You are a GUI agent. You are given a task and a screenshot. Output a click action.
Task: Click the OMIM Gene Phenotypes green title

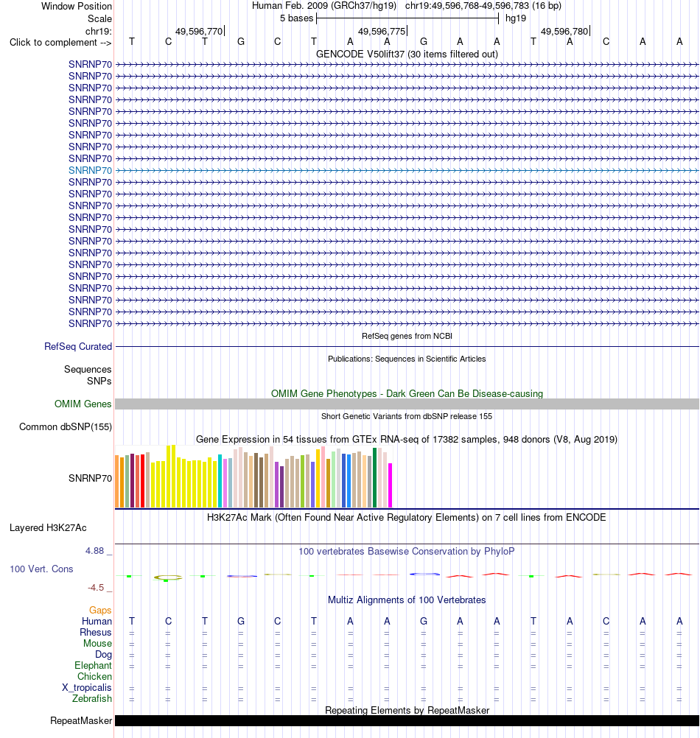pos(407,393)
